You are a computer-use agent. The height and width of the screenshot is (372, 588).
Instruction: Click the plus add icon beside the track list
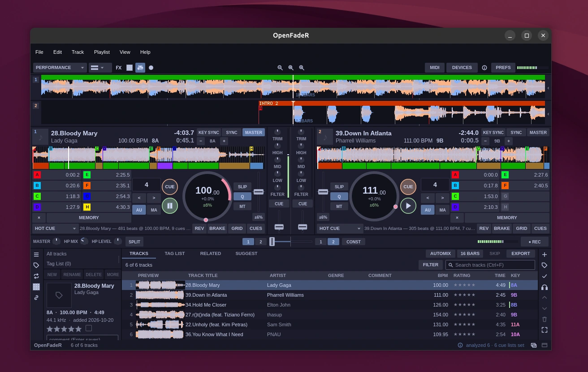(545, 255)
